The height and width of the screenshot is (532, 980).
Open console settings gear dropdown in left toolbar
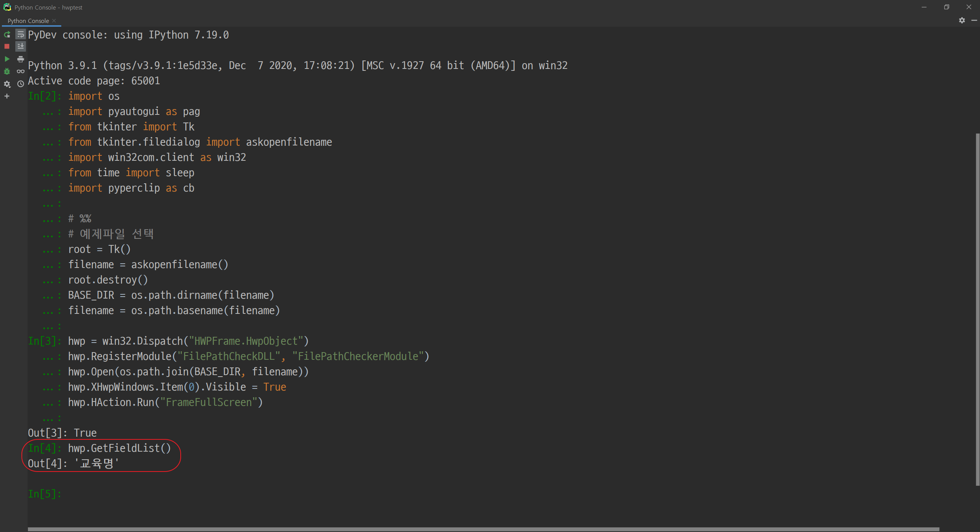tap(7, 84)
